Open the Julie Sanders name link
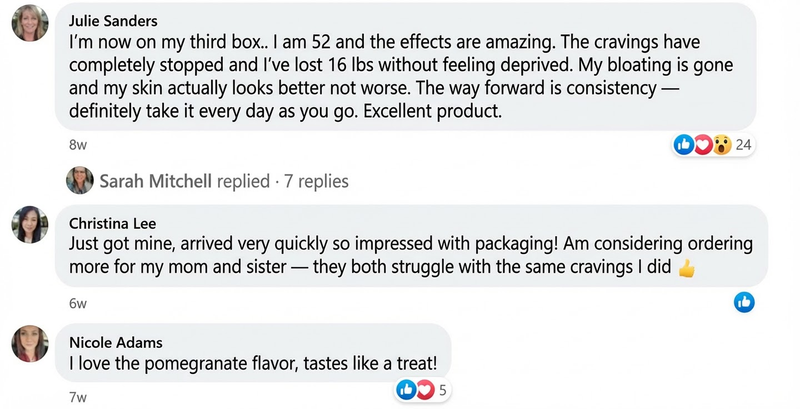This screenshot has width=800, height=409. coord(115,20)
